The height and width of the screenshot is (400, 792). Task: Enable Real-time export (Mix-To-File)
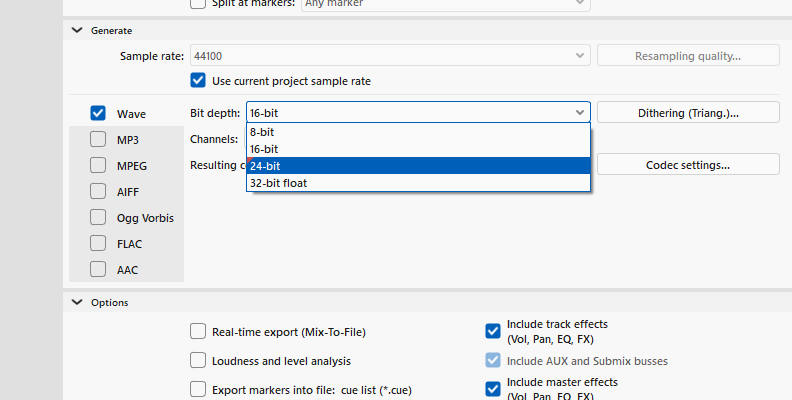point(198,331)
